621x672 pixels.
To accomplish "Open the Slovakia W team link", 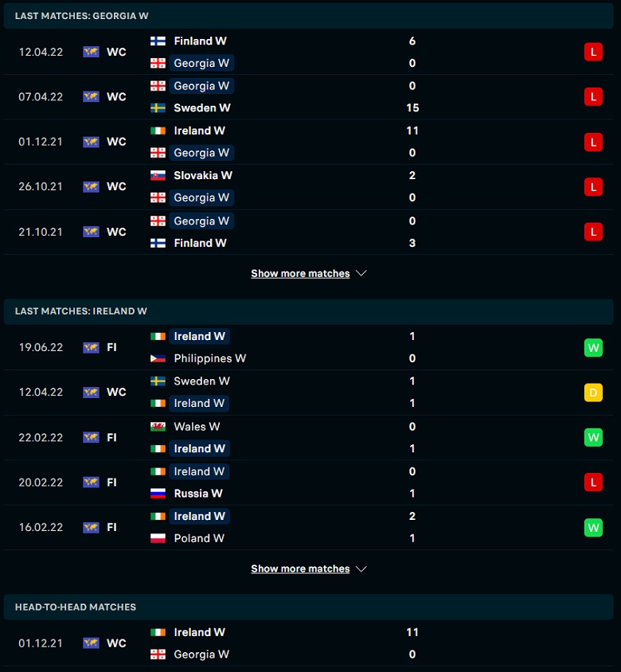I will (x=203, y=176).
